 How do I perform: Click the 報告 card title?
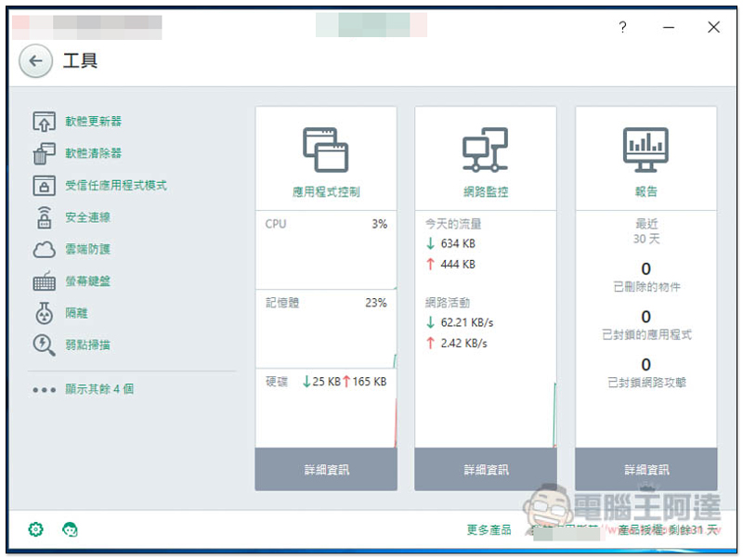tap(645, 192)
